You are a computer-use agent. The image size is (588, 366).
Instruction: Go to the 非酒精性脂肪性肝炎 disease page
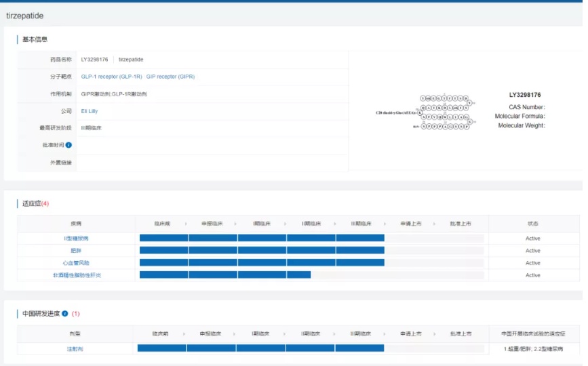point(77,275)
